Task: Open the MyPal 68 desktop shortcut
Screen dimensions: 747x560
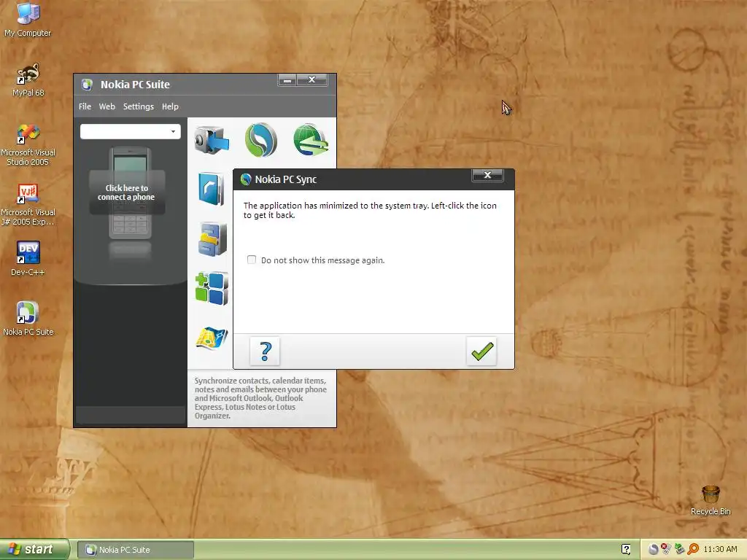Action: click(x=28, y=80)
